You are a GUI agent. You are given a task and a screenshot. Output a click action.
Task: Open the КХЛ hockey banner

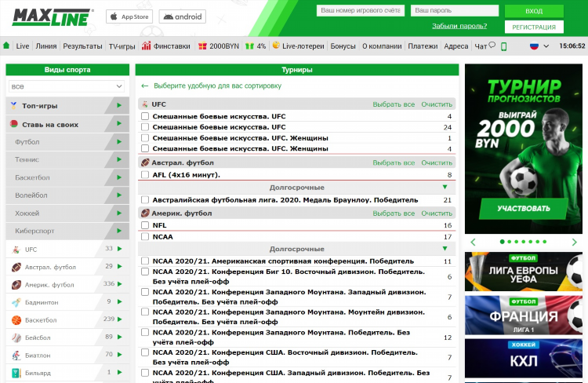point(524,358)
